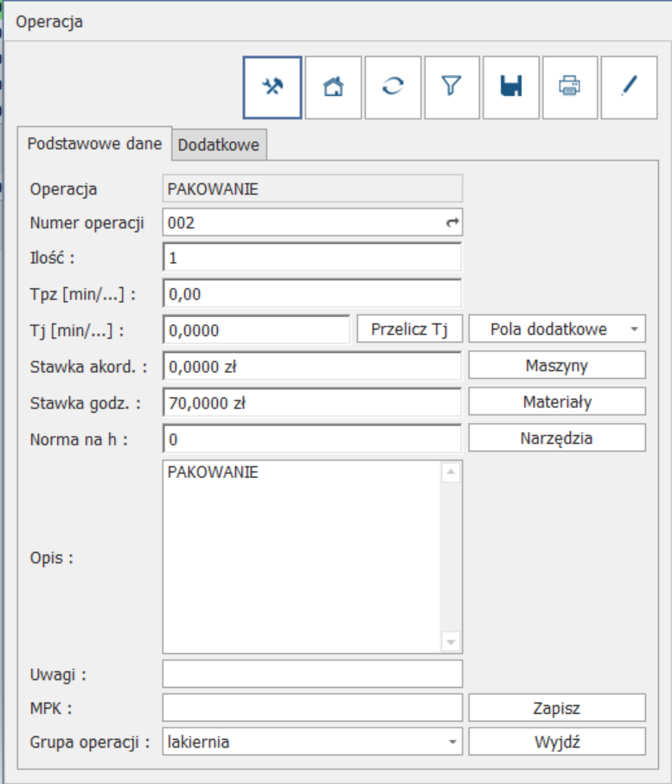Click the Narzędzia button
The height and width of the screenshot is (784, 672).
coord(557,438)
